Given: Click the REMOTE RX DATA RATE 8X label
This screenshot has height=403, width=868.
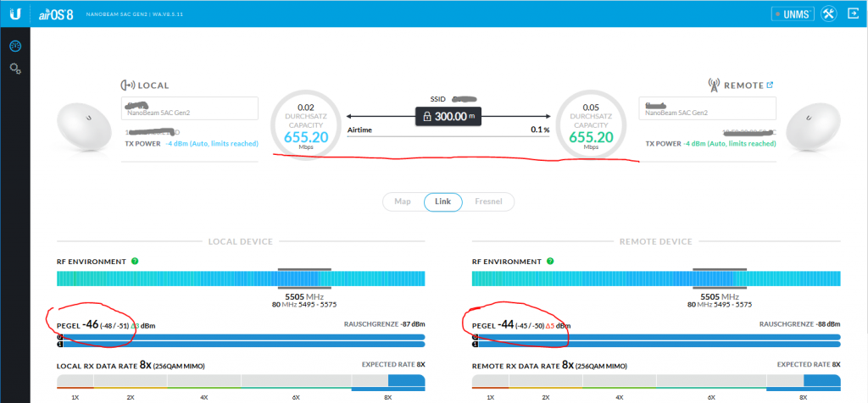Looking at the screenshot, I should (549, 366).
